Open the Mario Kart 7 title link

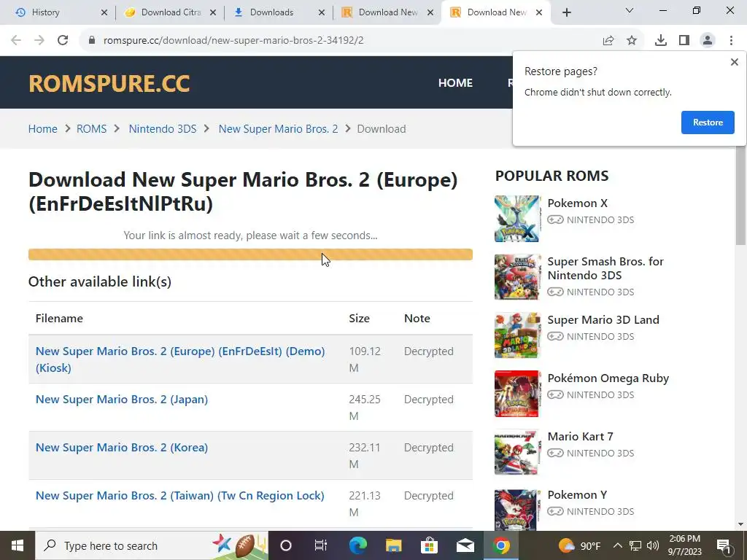point(580,437)
